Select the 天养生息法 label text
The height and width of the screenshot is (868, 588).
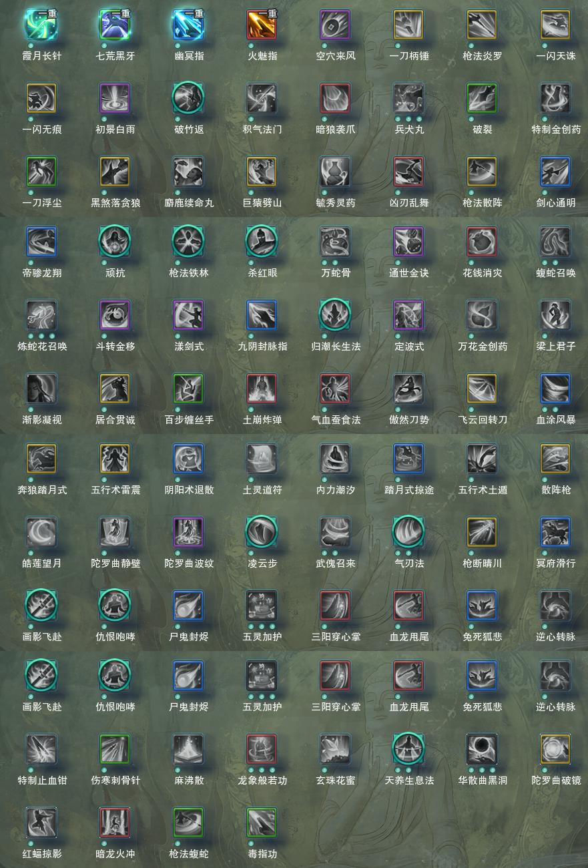(x=408, y=780)
